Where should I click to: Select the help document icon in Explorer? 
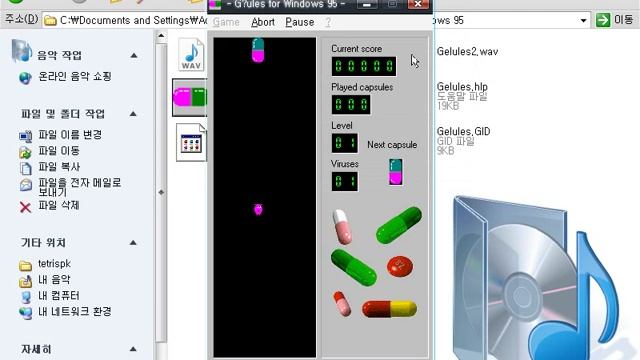(x=191, y=142)
